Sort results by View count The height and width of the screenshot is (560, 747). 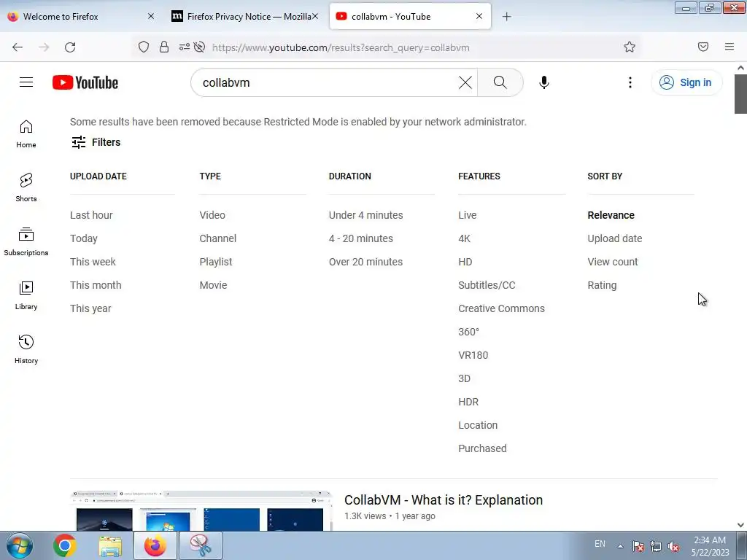(x=613, y=262)
